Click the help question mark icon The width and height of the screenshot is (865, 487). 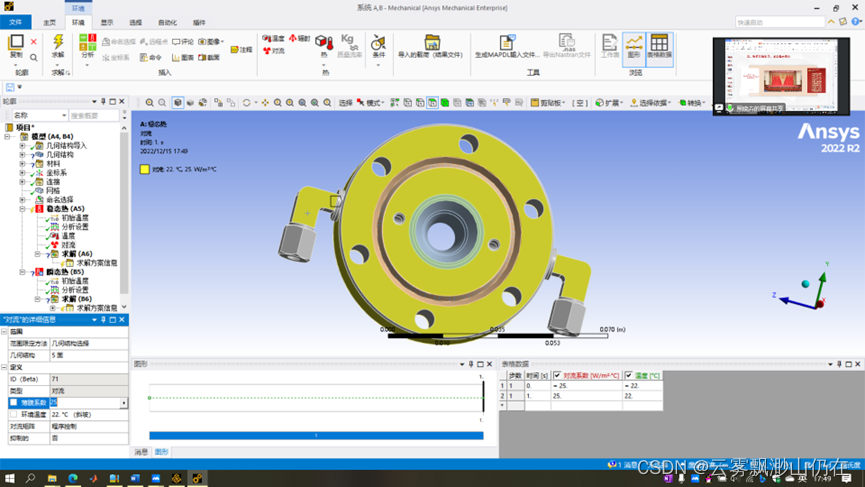pos(856,22)
